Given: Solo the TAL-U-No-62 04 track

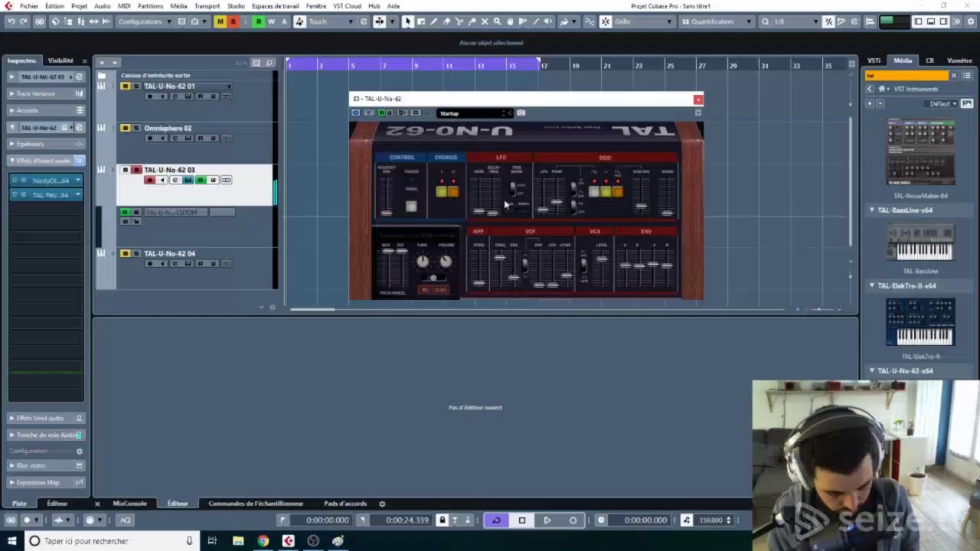Looking at the screenshot, I should click(136, 253).
